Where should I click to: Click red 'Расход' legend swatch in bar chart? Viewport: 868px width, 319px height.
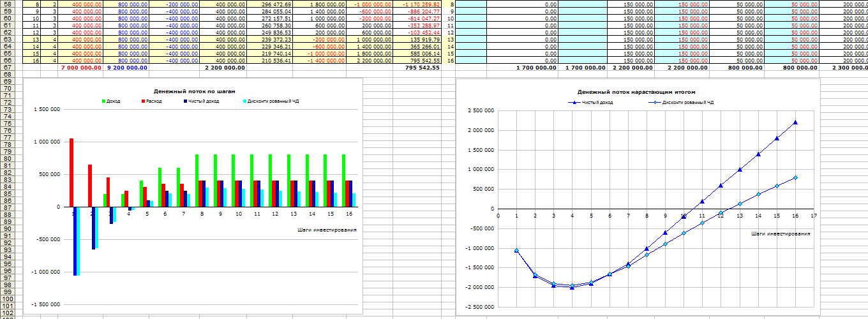tap(144, 101)
